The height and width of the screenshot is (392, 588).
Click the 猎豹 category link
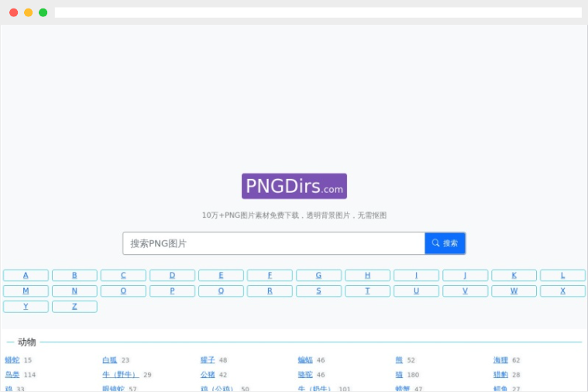500,374
